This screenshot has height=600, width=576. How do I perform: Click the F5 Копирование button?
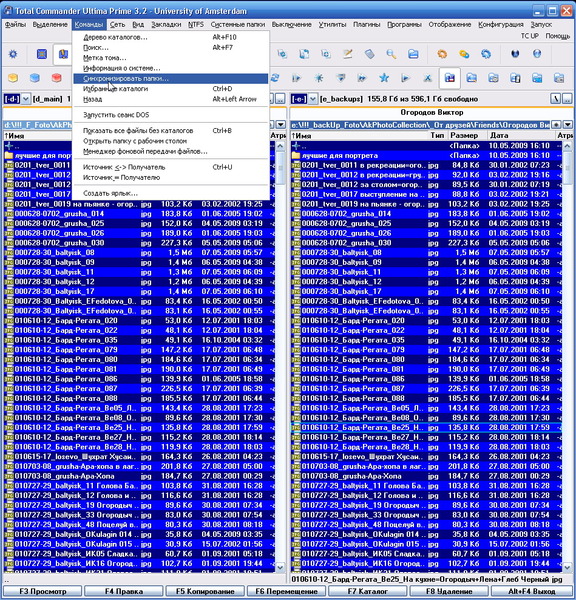coord(205,591)
